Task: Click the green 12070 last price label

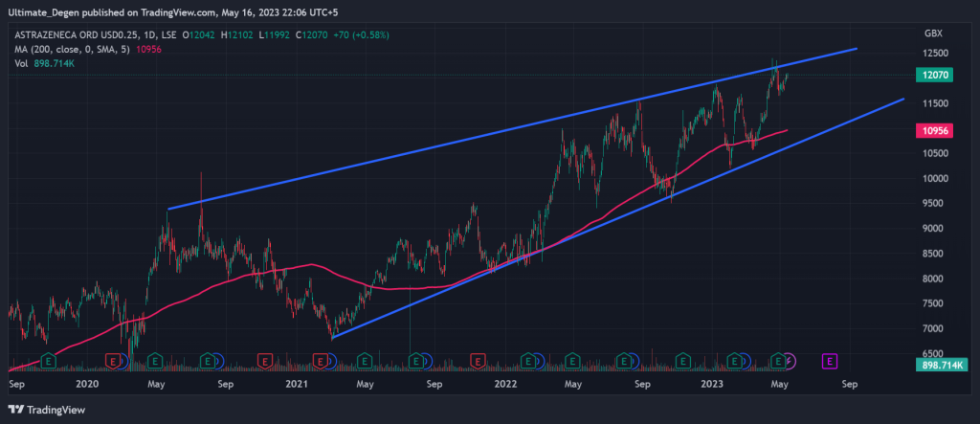Action: tap(933, 75)
